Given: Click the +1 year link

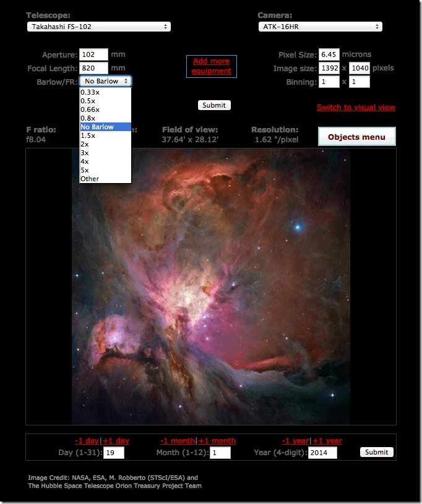Looking at the screenshot, I should (x=327, y=441).
